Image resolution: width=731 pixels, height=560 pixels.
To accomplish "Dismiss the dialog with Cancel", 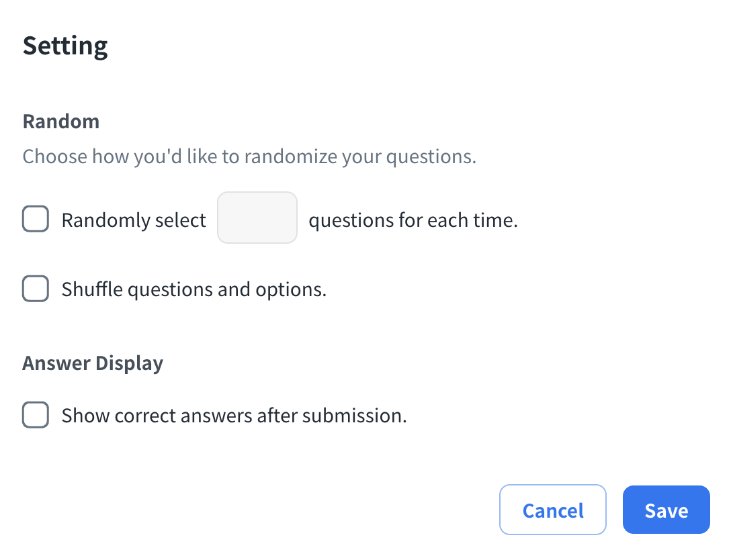I will coord(553,510).
